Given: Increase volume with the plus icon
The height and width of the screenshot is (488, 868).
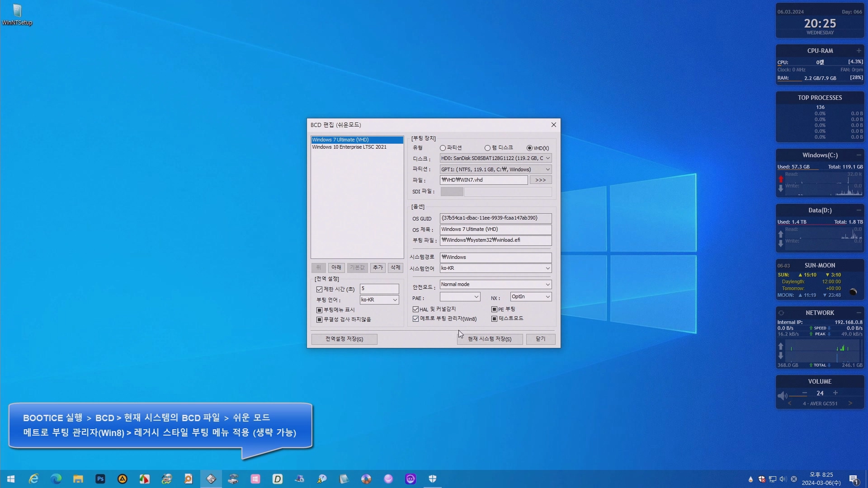Looking at the screenshot, I should [x=835, y=393].
